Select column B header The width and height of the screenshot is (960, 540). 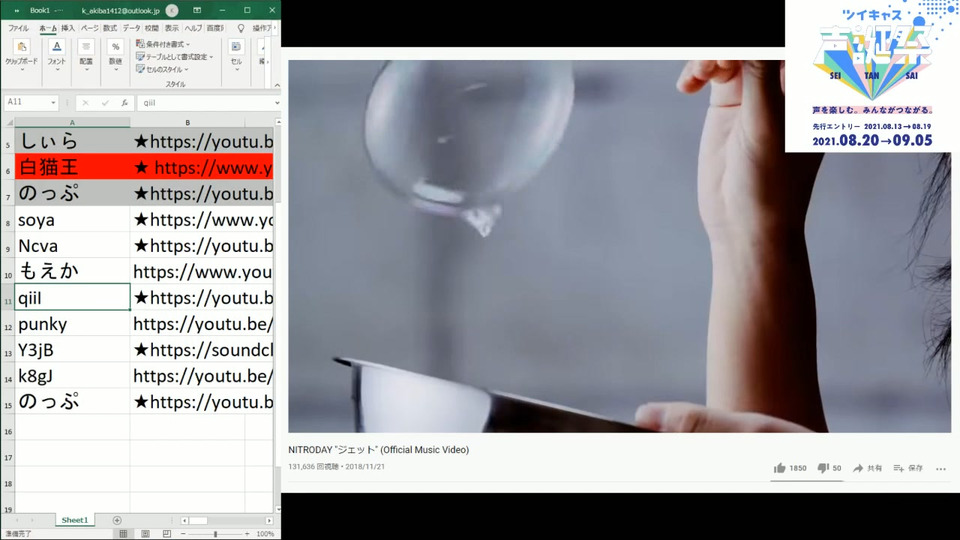tap(187, 122)
